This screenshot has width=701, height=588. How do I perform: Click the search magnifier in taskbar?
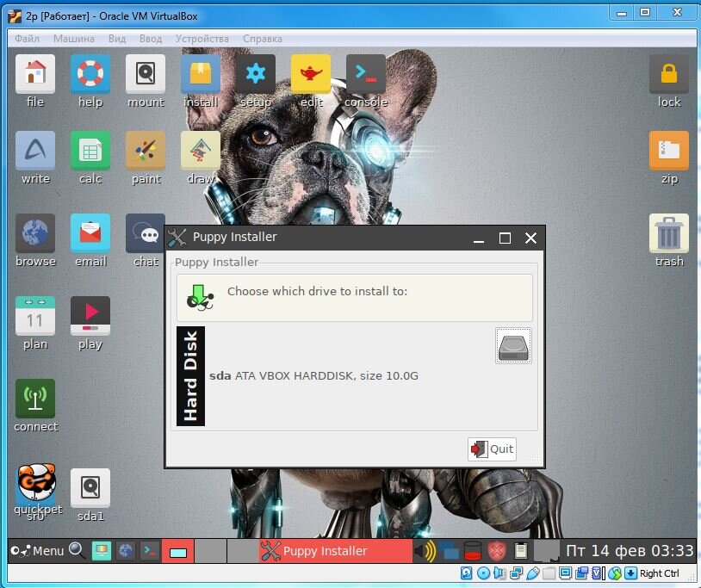pos(77,550)
